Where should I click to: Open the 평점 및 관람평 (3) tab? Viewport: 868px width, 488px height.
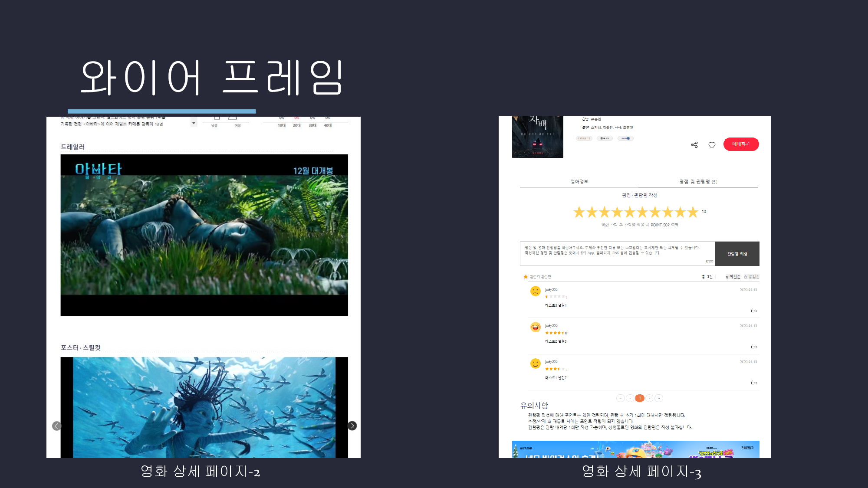click(698, 182)
